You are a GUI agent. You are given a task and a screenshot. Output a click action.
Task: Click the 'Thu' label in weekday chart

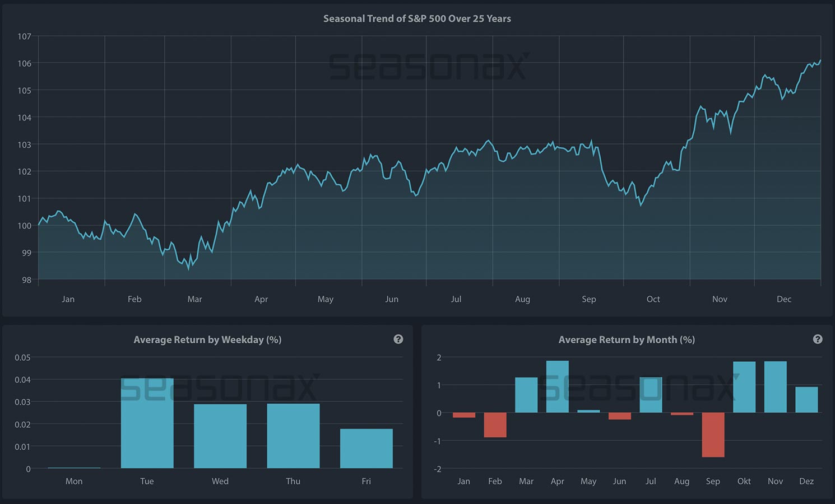(293, 481)
